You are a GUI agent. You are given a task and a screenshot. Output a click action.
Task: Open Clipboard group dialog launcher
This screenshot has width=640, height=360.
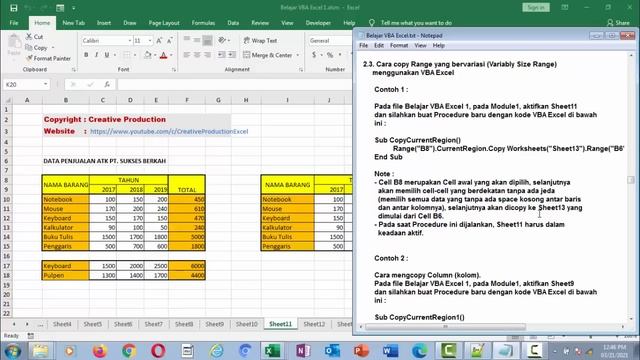74,70
